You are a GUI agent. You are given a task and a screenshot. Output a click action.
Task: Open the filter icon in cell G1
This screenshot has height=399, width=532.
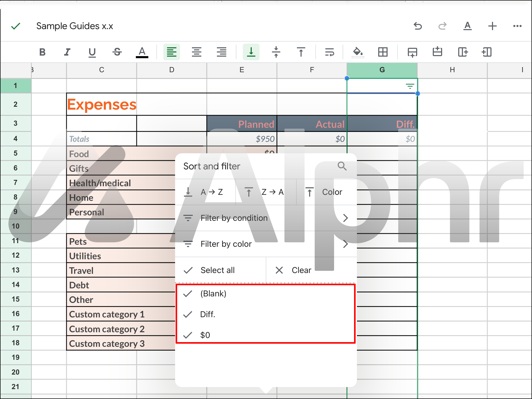coord(410,86)
